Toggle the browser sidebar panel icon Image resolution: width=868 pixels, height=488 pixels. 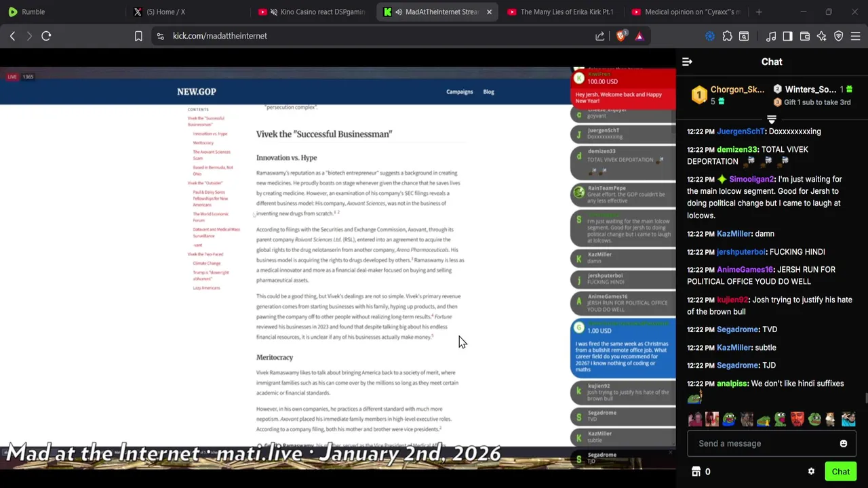(787, 36)
